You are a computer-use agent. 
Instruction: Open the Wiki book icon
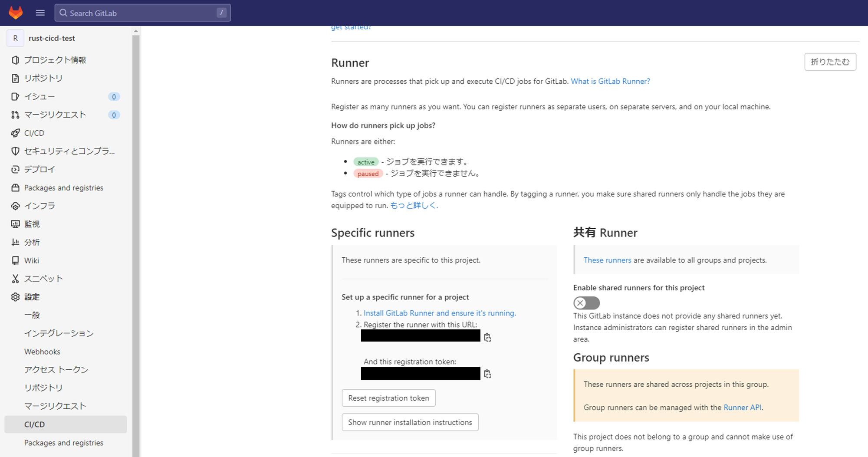[x=16, y=260]
